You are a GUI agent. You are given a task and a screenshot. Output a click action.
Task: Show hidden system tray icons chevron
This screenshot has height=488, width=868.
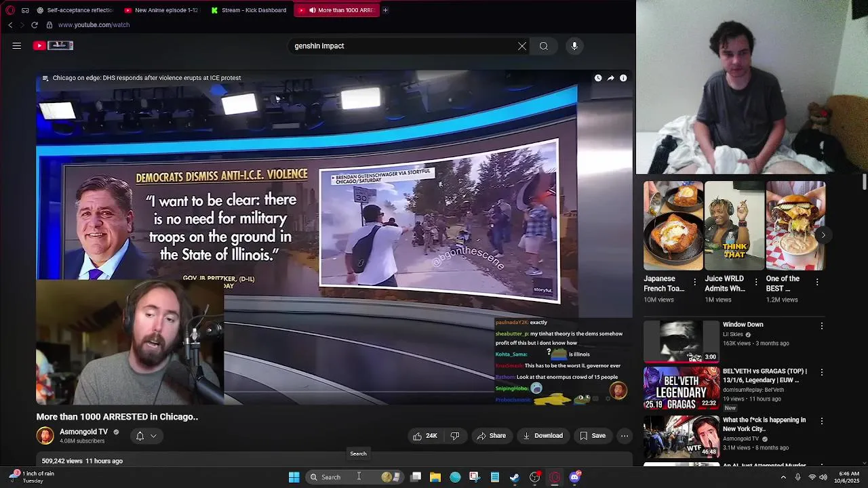pyautogui.click(x=783, y=477)
